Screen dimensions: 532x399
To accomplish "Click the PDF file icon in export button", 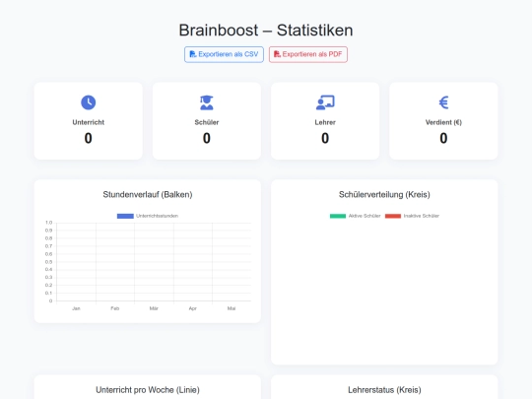I will click(277, 54).
